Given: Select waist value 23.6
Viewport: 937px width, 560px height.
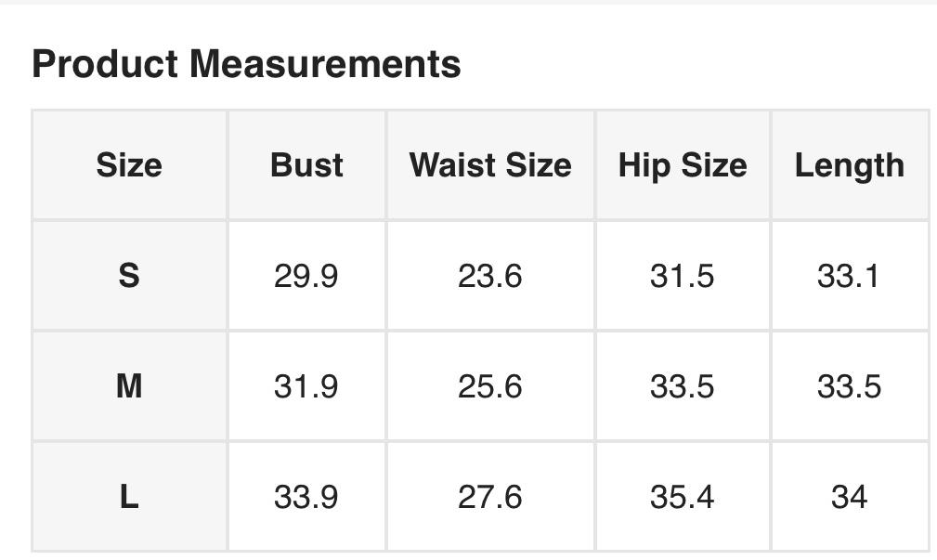Looking at the screenshot, I should [490, 276].
